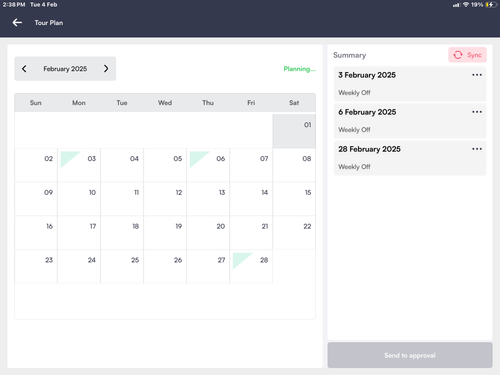
Task: Select calendar date 17
Action: [79, 233]
